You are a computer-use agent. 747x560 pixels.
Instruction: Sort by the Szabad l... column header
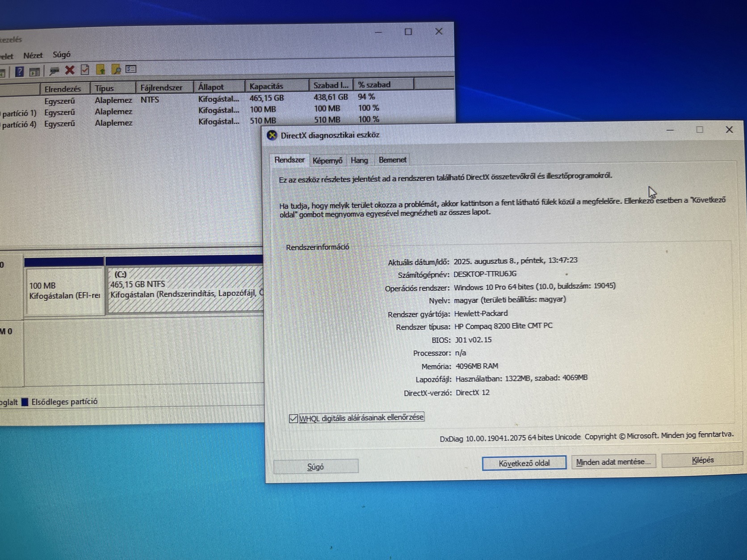point(331,85)
